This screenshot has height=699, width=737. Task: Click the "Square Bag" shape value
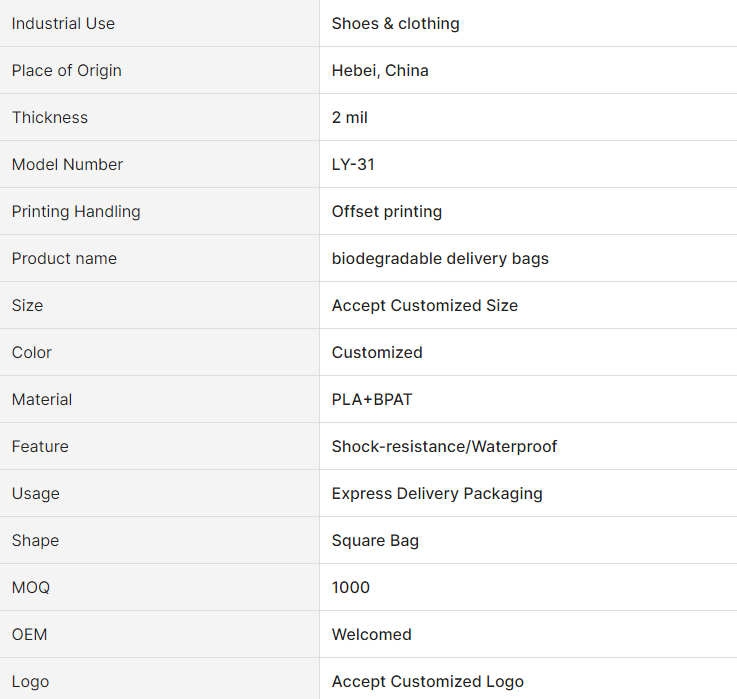[375, 540]
